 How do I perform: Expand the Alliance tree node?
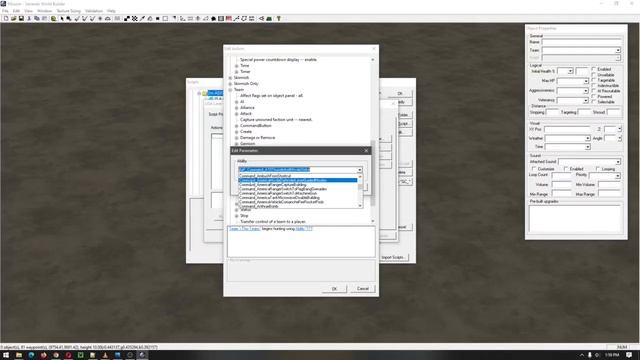(236, 108)
